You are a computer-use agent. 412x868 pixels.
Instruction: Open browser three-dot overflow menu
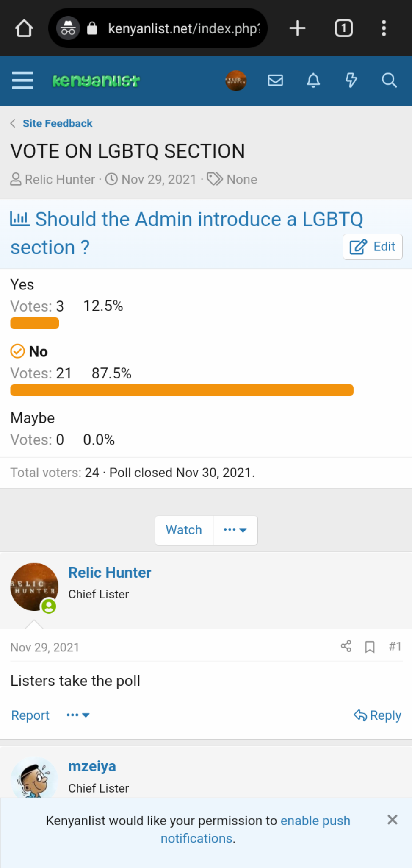[x=384, y=28]
